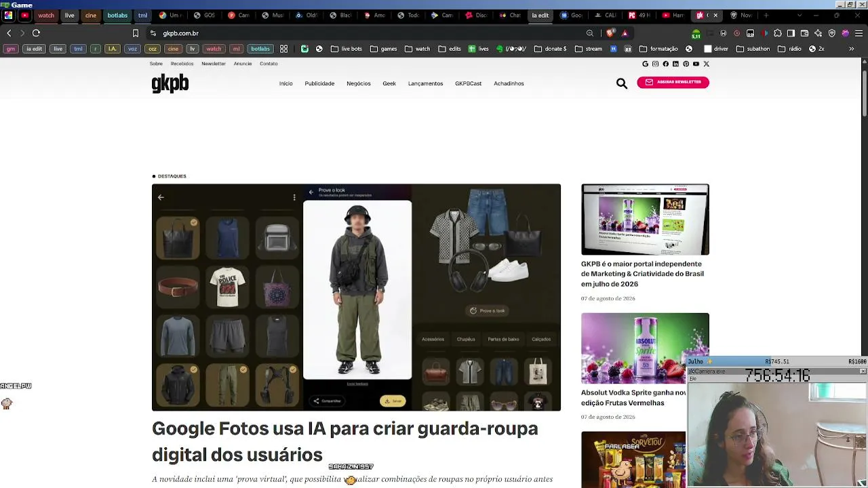This screenshot has height=488, width=868.
Task: Open the Brave Rewards triangle icon
Action: 625,33
